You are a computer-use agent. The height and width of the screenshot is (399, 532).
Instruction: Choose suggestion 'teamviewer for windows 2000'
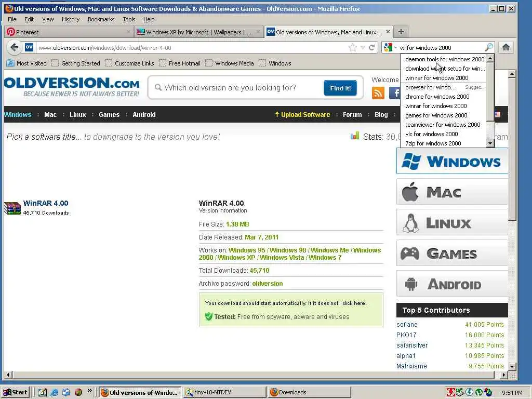click(444, 125)
